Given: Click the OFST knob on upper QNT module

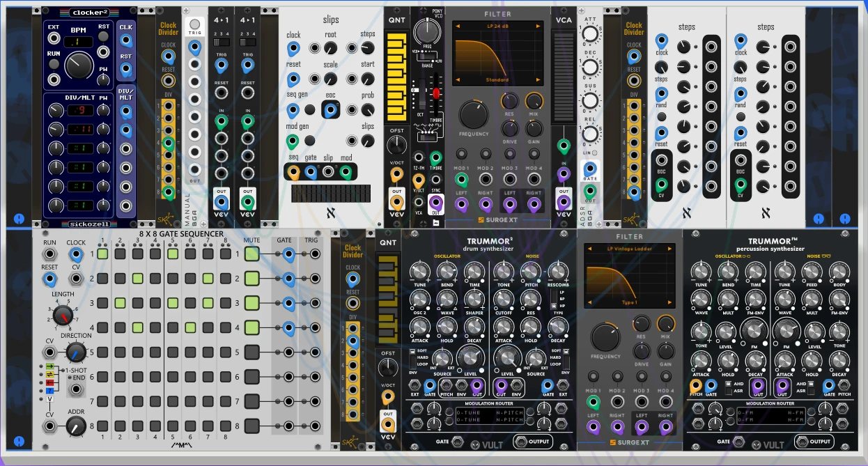Looking at the screenshot, I should 396,145.
